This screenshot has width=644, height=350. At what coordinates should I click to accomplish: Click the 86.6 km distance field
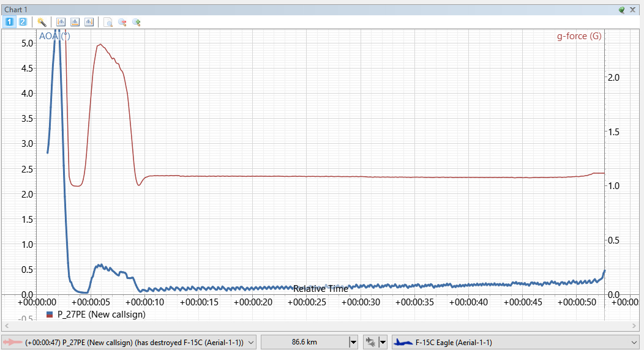(x=304, y=342)
